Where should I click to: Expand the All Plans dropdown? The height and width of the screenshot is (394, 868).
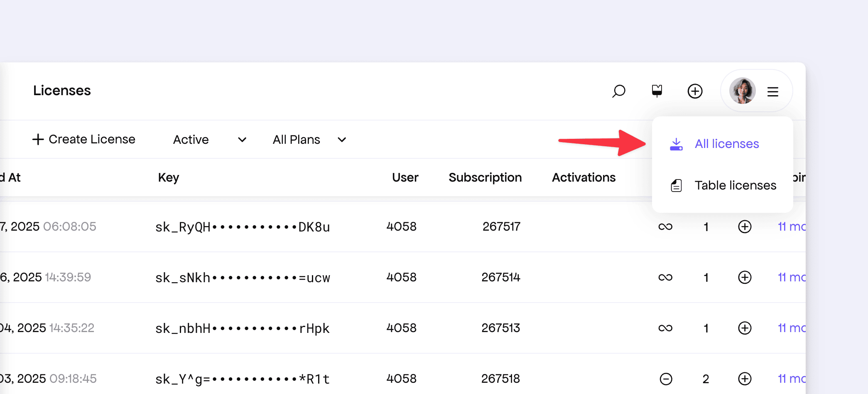click(x=309, y=140)
